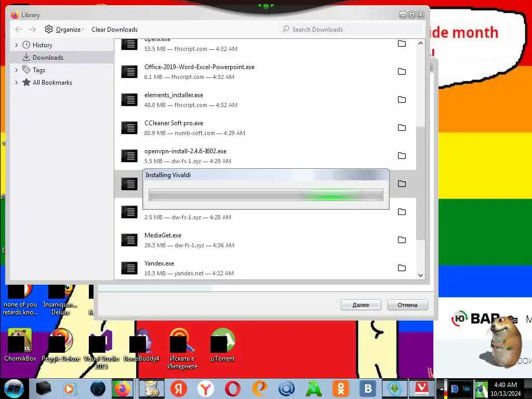Open VK taskbar icon
The image size is (532, 399).
click(368, 389)
